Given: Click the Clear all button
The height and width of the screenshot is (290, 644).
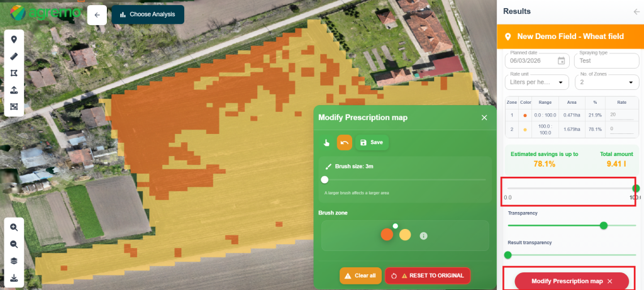Looking at the screenshot, I should (x=360, y=276).
